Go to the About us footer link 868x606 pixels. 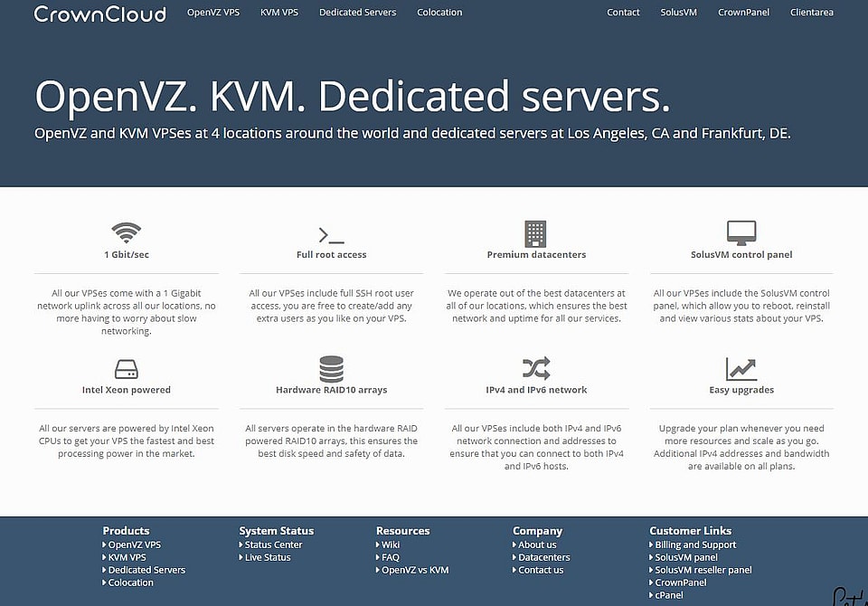coord(537,544)
